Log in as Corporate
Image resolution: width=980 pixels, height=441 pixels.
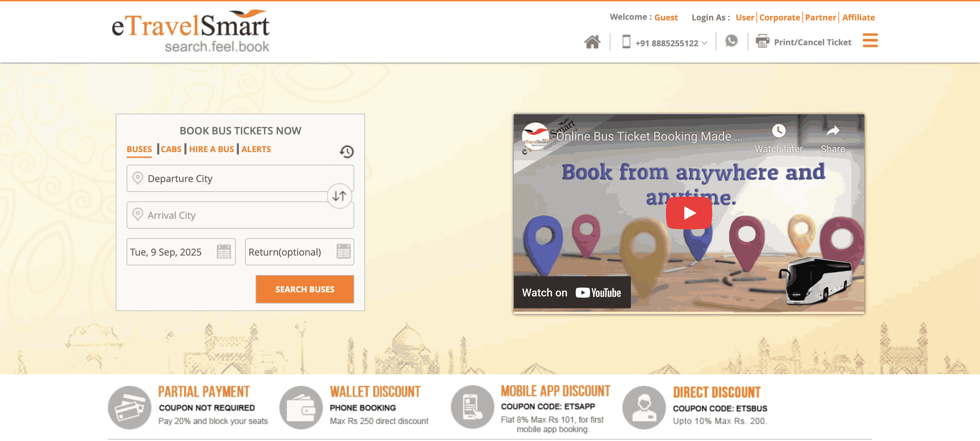click(779, 17)
